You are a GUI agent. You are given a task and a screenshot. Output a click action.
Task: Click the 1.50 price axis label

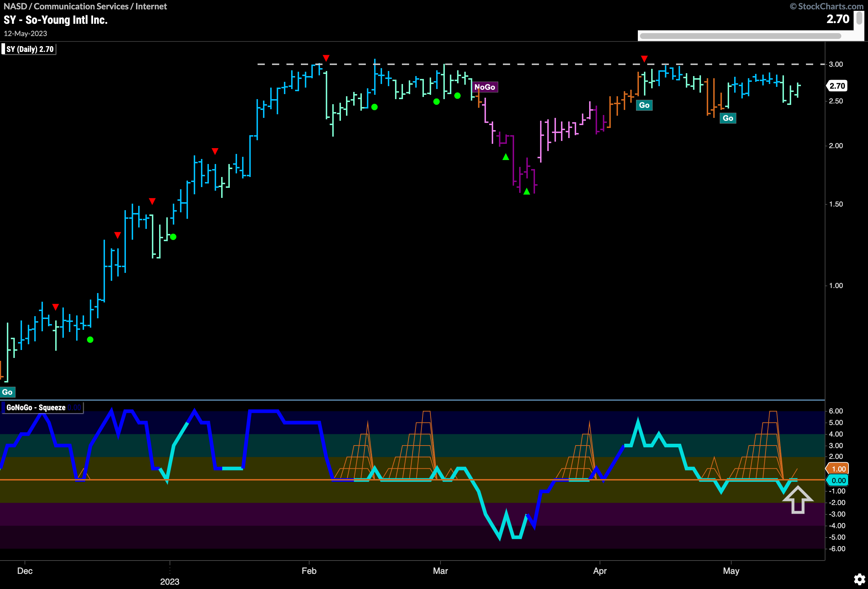pyautogui.click(x=836, y=204)
